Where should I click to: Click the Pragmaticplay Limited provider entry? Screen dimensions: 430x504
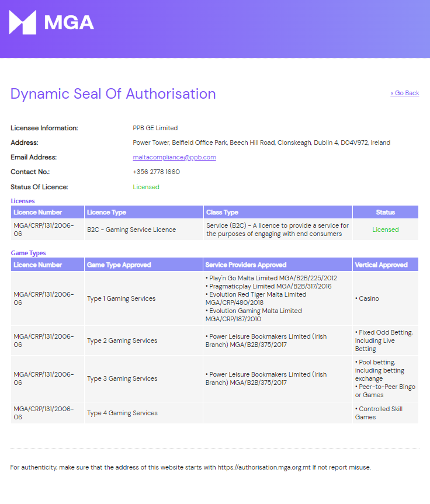point(269,286)
